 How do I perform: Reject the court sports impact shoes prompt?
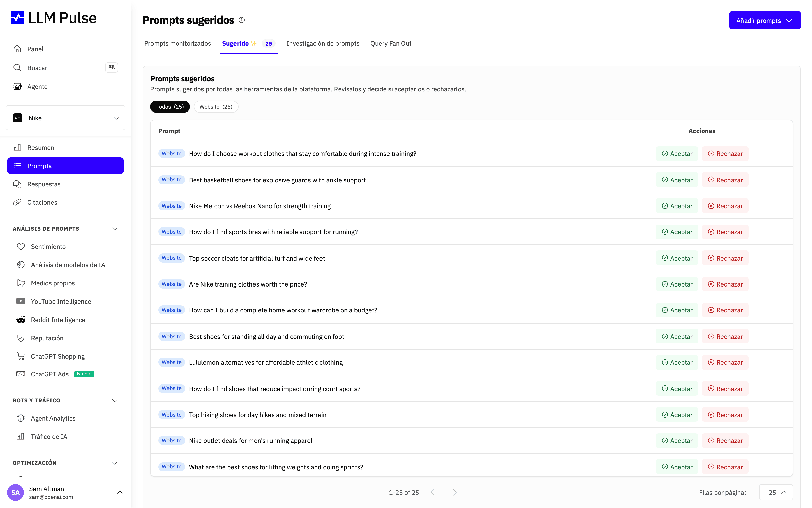coord(725,389)
